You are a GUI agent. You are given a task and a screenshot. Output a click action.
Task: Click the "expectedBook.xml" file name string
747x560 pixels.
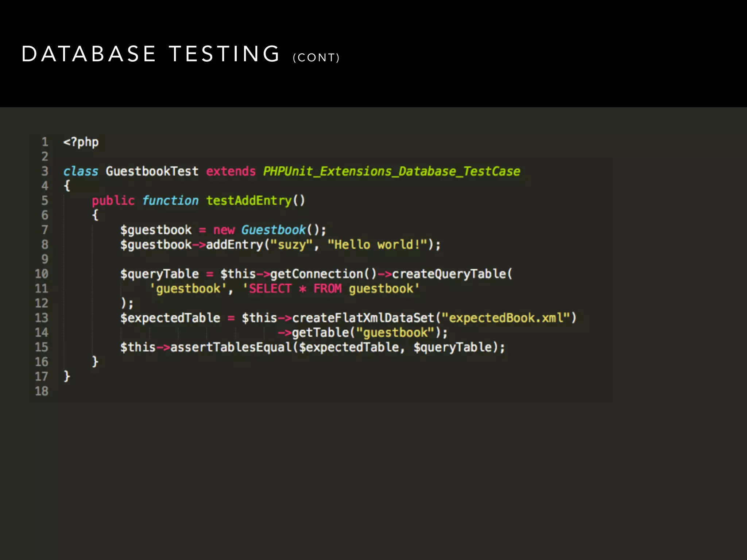(506, 318)
